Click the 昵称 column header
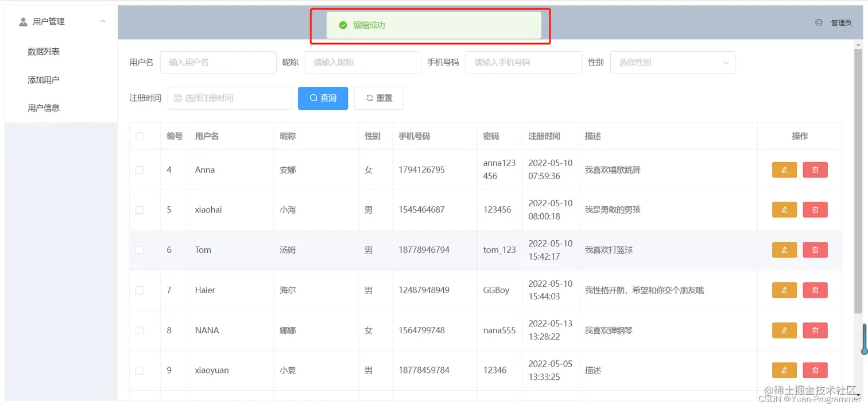 click(288, 136)
